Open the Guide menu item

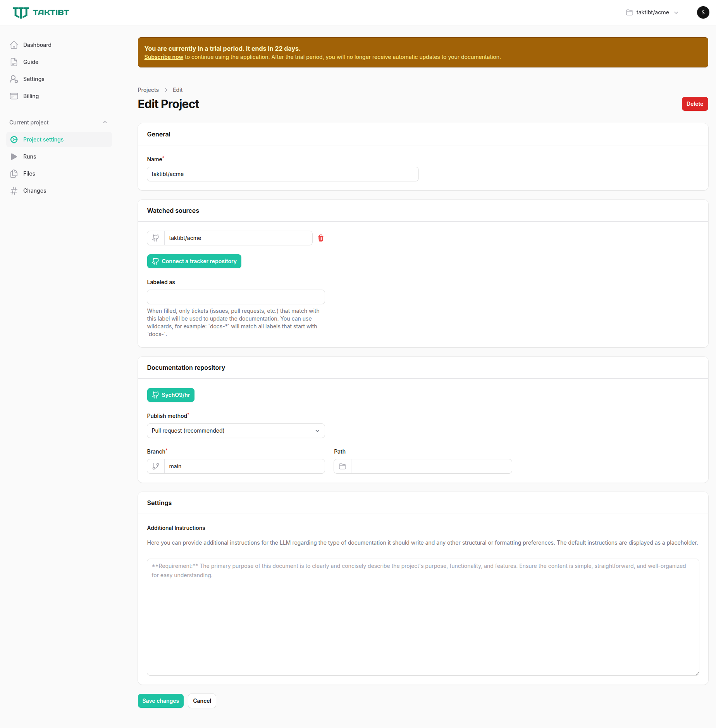click(31, 62)
